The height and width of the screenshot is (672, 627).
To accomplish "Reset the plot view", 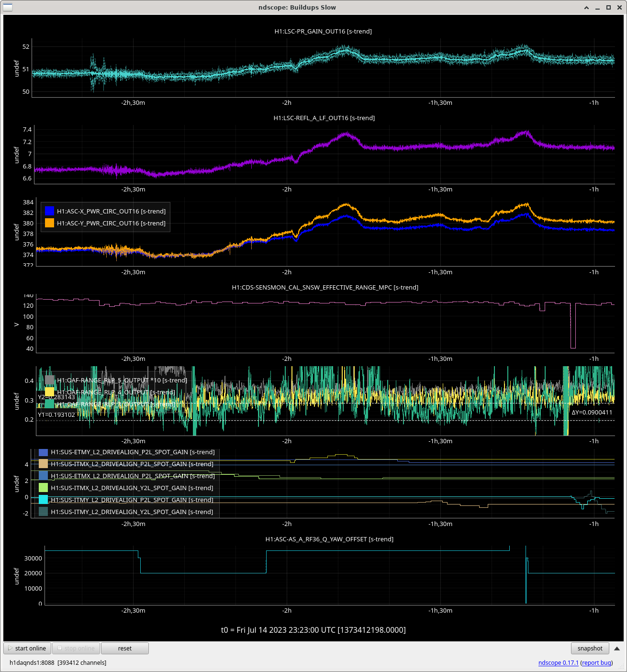I will coord(124,648).
